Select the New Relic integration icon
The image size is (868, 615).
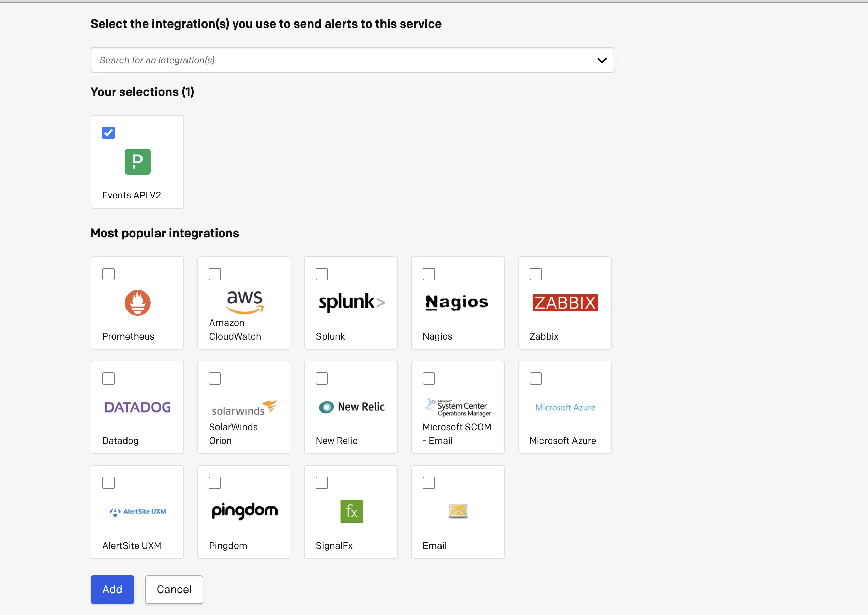[x=351, y=407]
